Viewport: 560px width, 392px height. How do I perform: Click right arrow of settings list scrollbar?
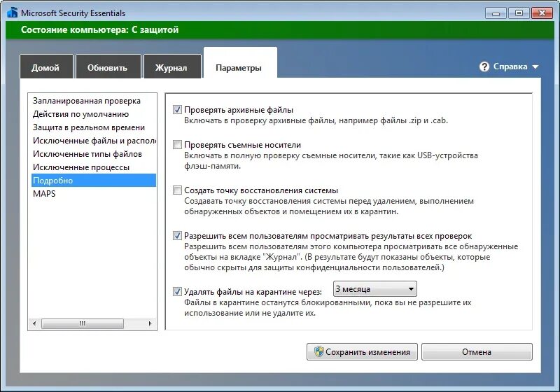pyautogui.click(x=150, y=324)
